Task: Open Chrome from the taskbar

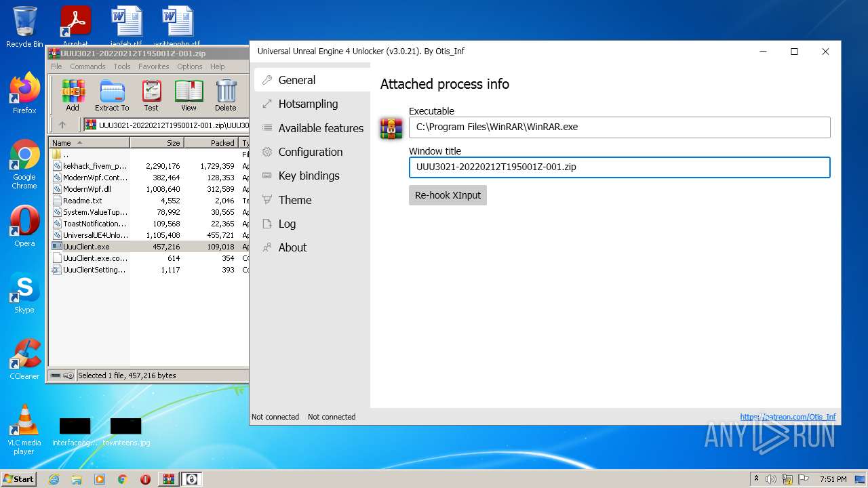Action: [123, 479]
